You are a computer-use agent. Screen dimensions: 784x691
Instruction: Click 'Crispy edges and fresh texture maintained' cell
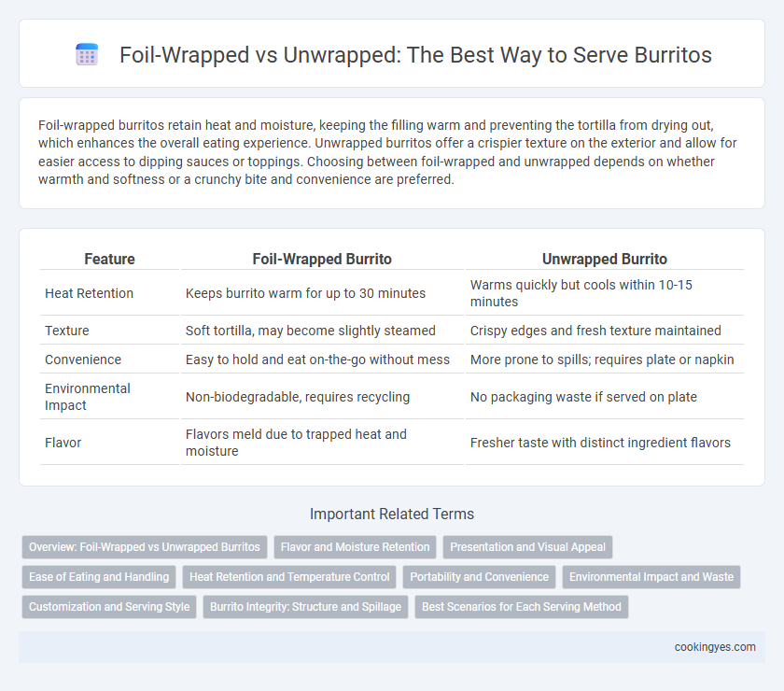pyautogui.click(x=595, y=331)
